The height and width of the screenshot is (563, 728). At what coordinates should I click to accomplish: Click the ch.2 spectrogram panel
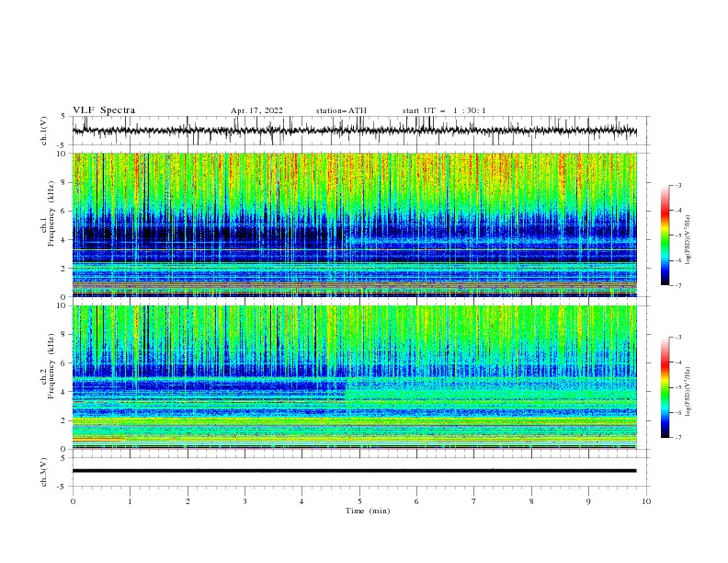(x=354, y=377)
